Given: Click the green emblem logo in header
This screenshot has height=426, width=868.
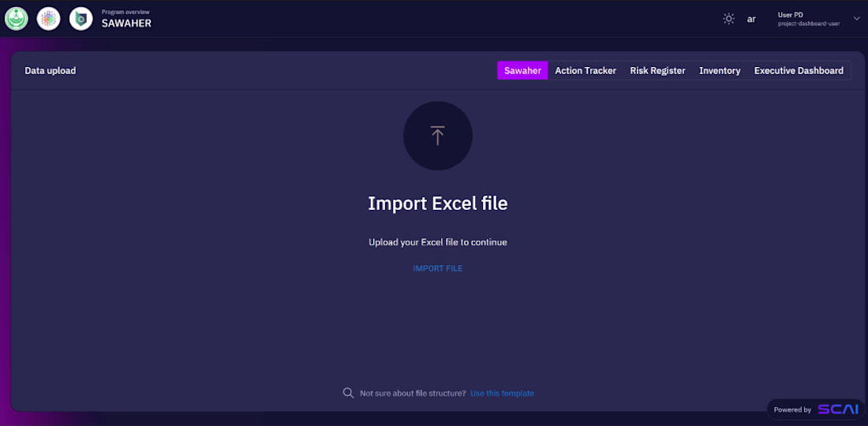Looking at the screenshot, I should pyautogui.click(x=16, y=19).
